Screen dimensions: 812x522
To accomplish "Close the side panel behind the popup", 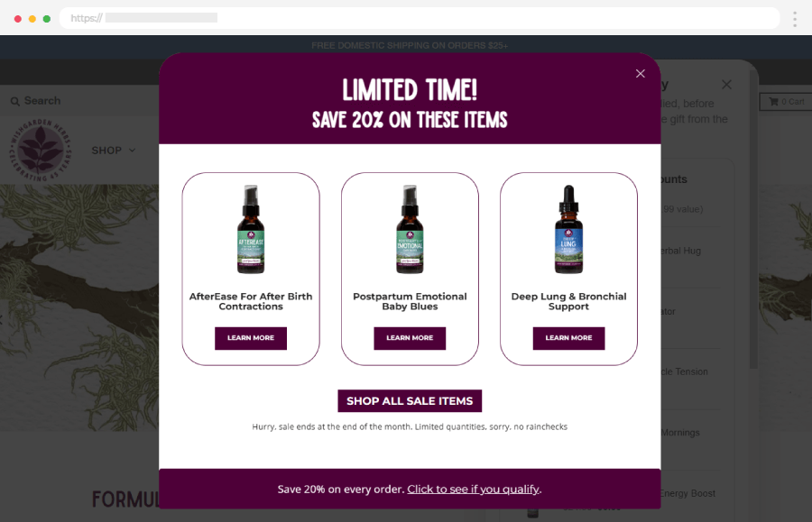I will 726,85.
